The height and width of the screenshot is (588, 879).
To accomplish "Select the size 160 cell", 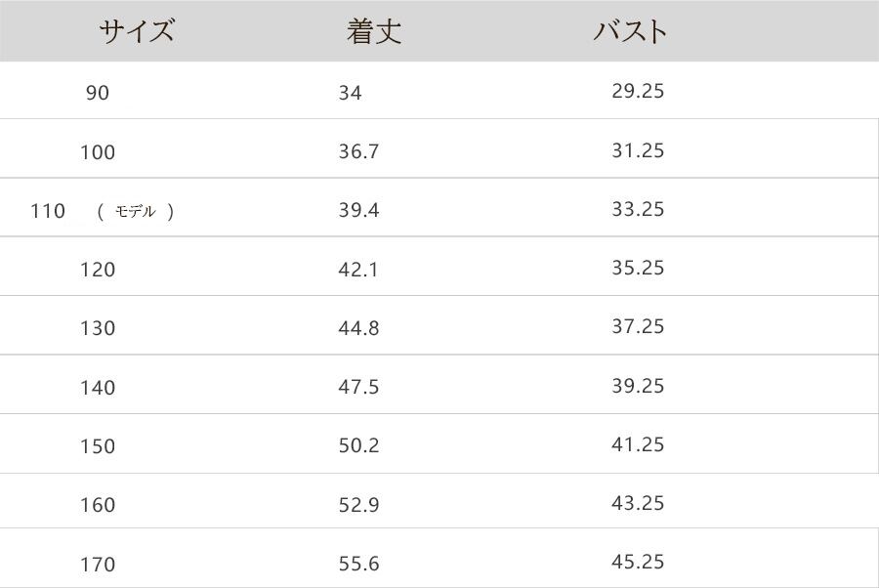I will click(x=98, y=505).
